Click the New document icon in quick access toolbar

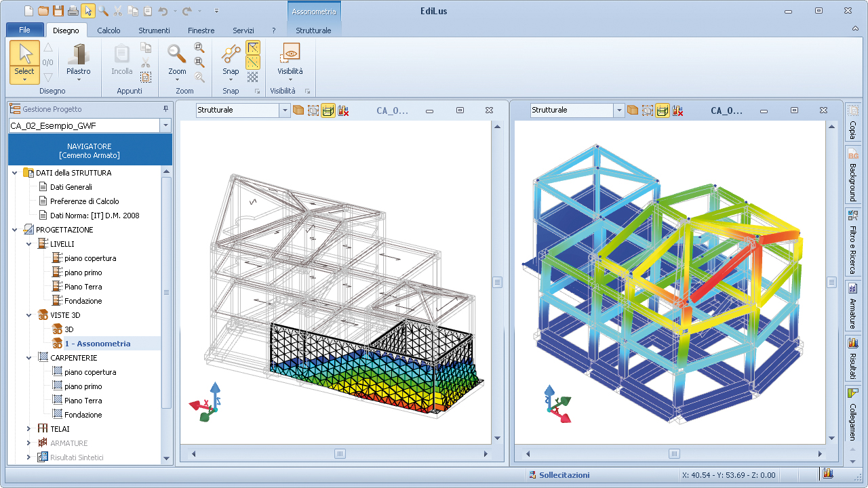28,10
